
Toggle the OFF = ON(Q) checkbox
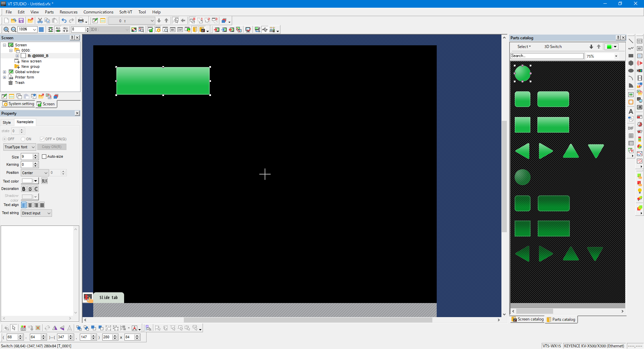[x=42, y=139]
